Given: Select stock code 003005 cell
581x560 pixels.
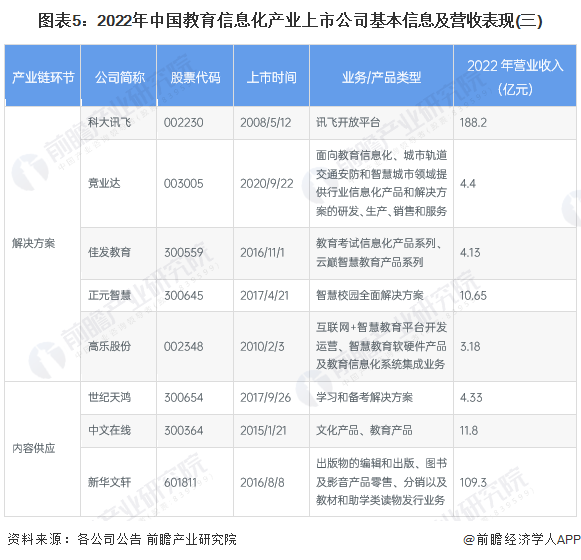Looking at the screenshot, I should point(195,183).
